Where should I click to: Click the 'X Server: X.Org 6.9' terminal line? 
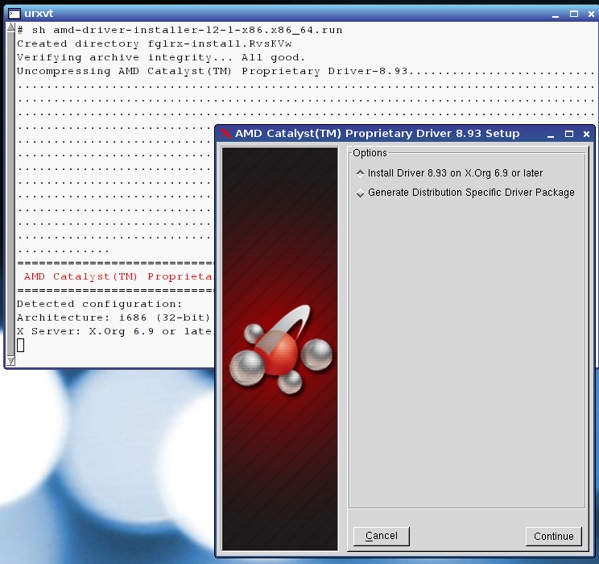114,332
